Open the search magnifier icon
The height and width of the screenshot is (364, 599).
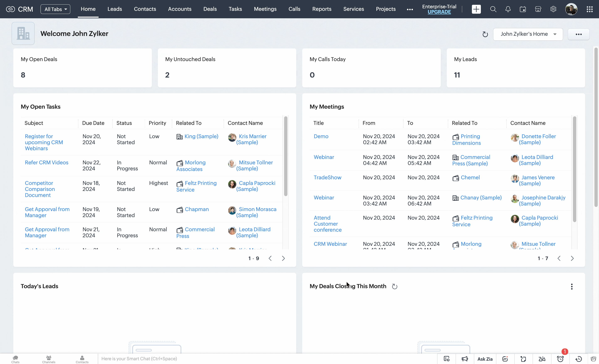click(x=493, y=9)
